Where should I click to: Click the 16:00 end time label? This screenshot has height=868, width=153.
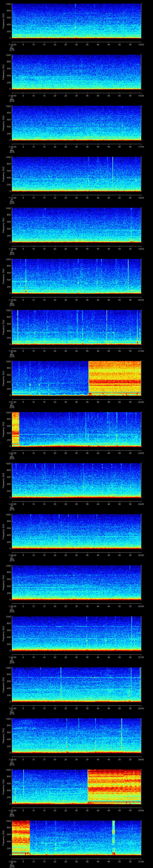click(141, 96)
